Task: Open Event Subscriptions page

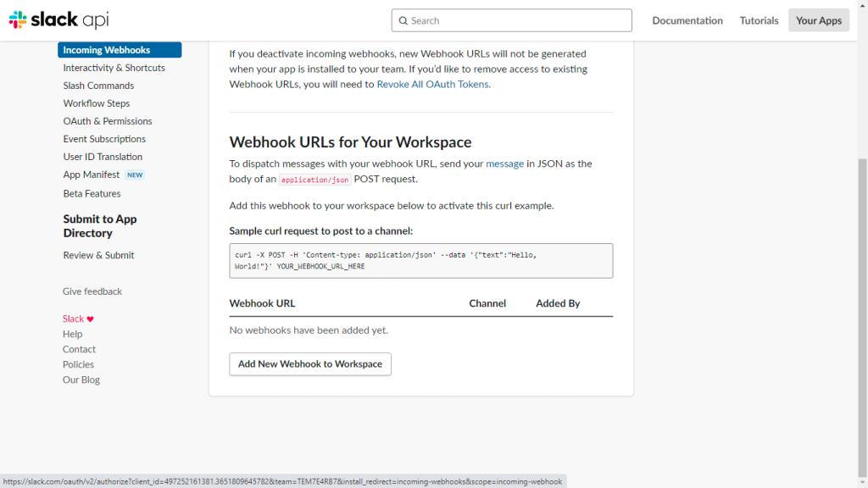Action: (x=104, y=139)
